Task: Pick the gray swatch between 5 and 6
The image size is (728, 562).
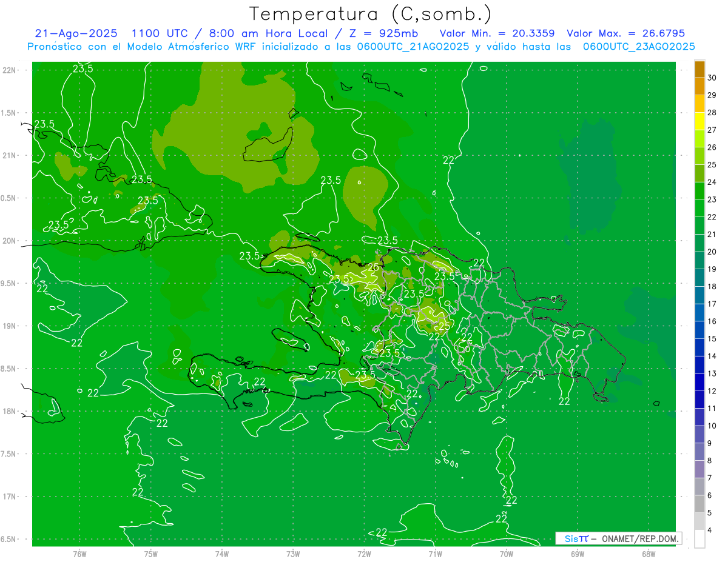Action: point(699,504)
